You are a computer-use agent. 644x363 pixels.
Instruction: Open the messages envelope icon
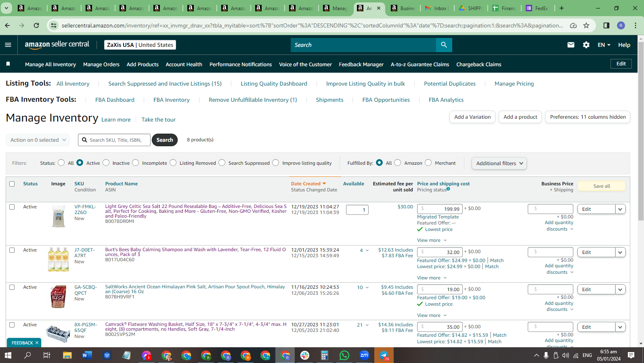point(571,45)
